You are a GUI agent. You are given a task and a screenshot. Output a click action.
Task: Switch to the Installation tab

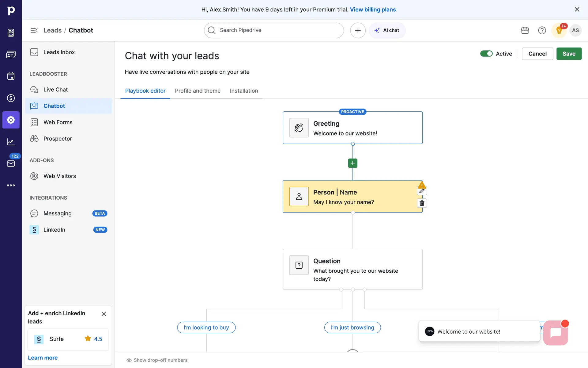244,91
